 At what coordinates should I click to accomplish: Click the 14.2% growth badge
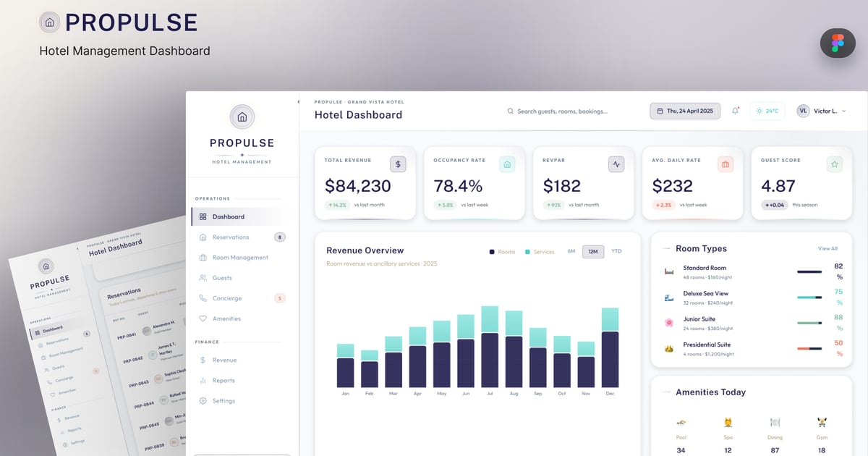pyautogui.click(x=337, y=205)
